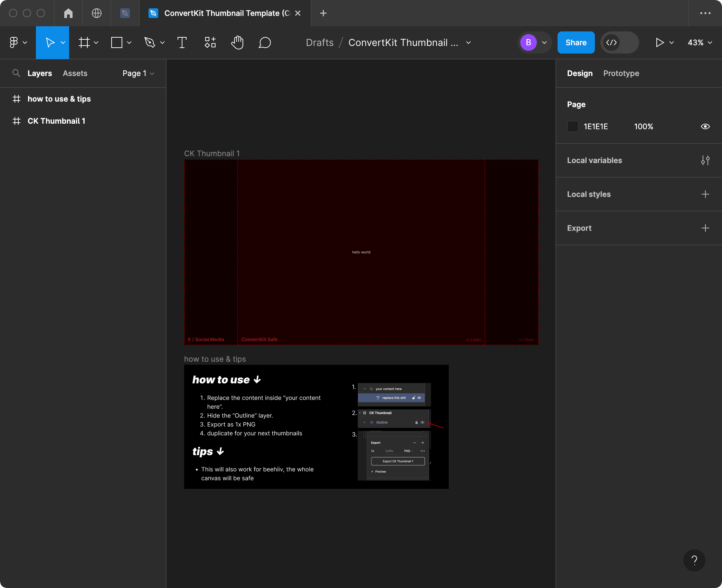Open shape tools dropdown
The image size is (722, 588).
(x=129, y=42)
